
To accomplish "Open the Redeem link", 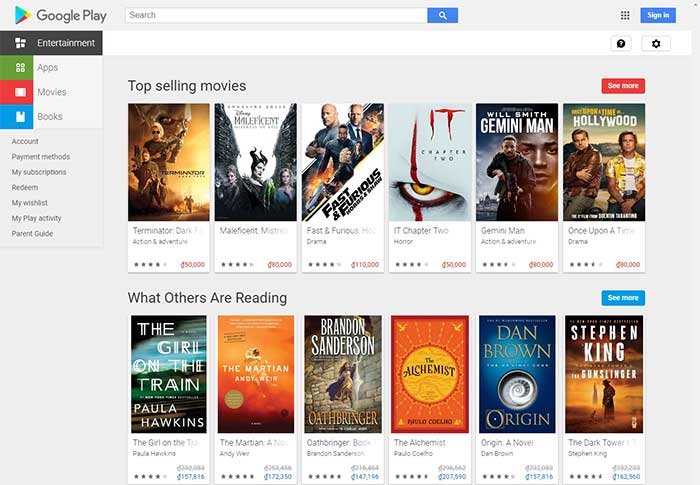I will tap(25, 188).
